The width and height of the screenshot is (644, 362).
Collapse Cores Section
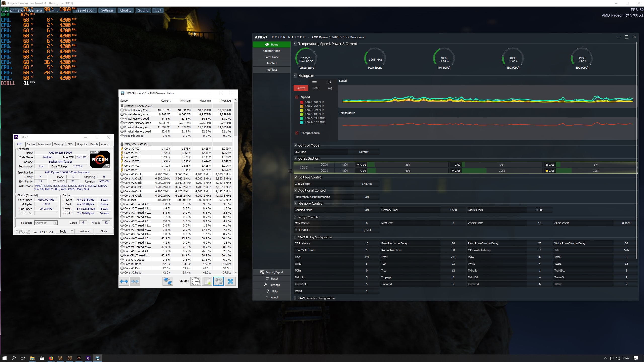295,158
